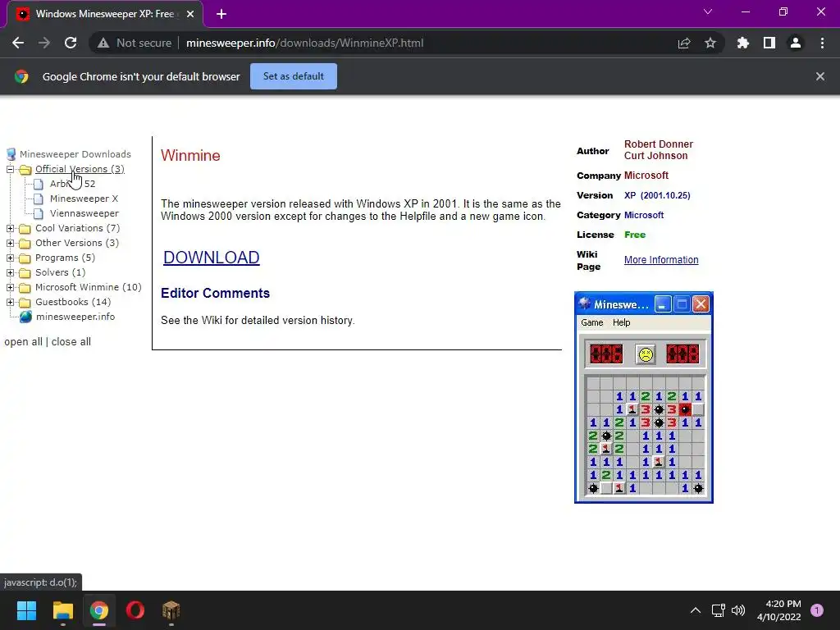This screenshot has width=840, height=630.
Task: Open the minesweeper.info tree link
Action: tap(75, 317)
